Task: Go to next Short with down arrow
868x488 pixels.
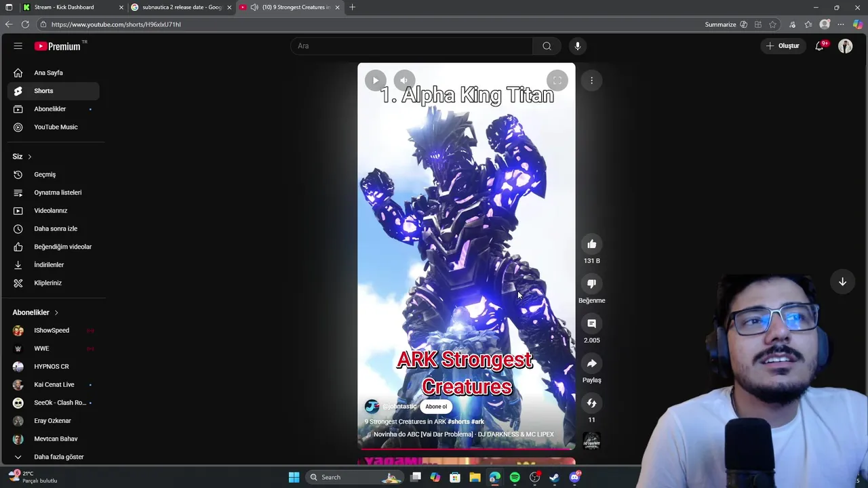Action: (x=842, y=282)
